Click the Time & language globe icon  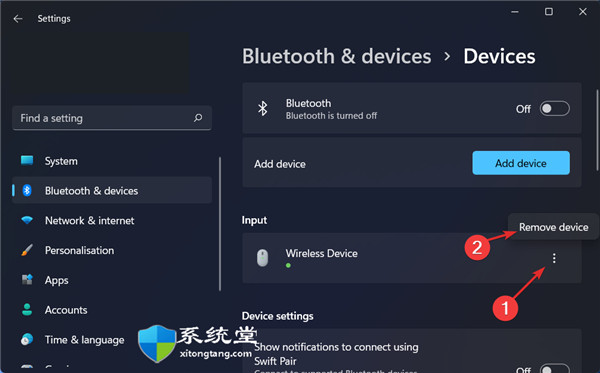coord(27,339)
